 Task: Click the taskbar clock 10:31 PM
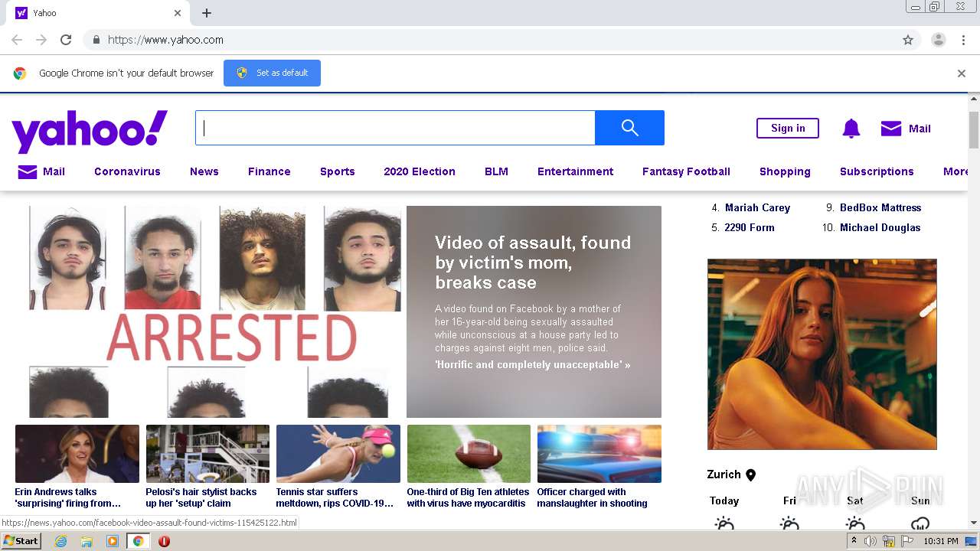[x=941, y=541]
